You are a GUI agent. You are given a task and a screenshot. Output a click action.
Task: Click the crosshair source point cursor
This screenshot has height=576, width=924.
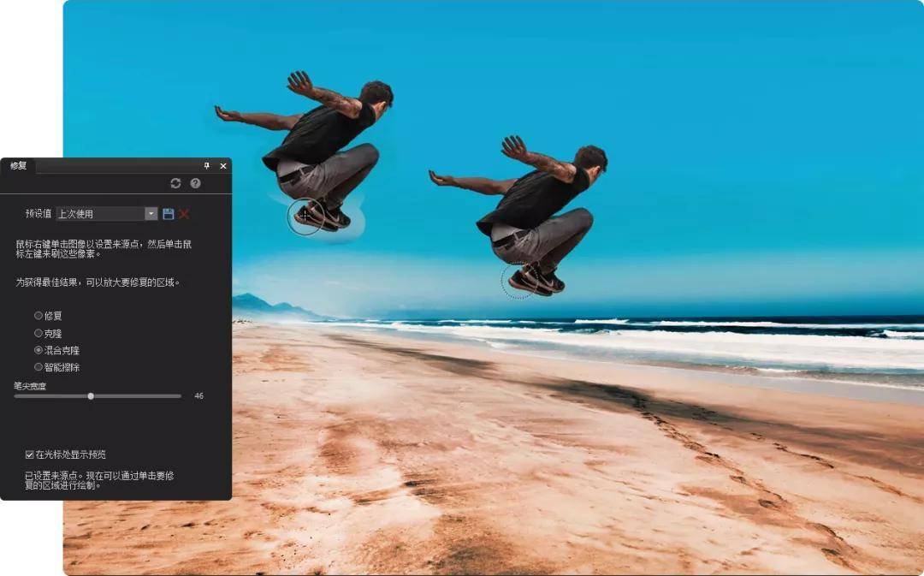click(x=305, y=216)
